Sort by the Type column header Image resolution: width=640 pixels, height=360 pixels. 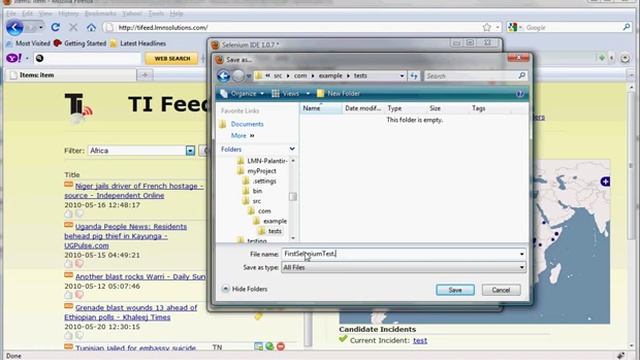coord(405,108)
